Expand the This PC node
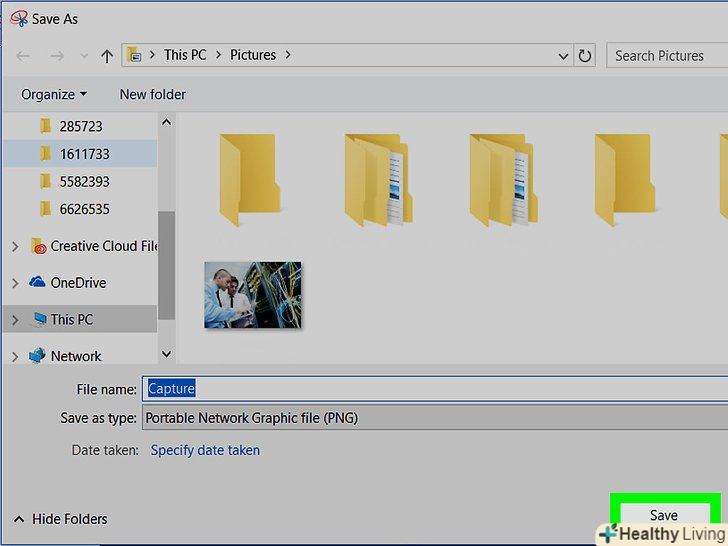728x546 pixels. tap(15, 319)
